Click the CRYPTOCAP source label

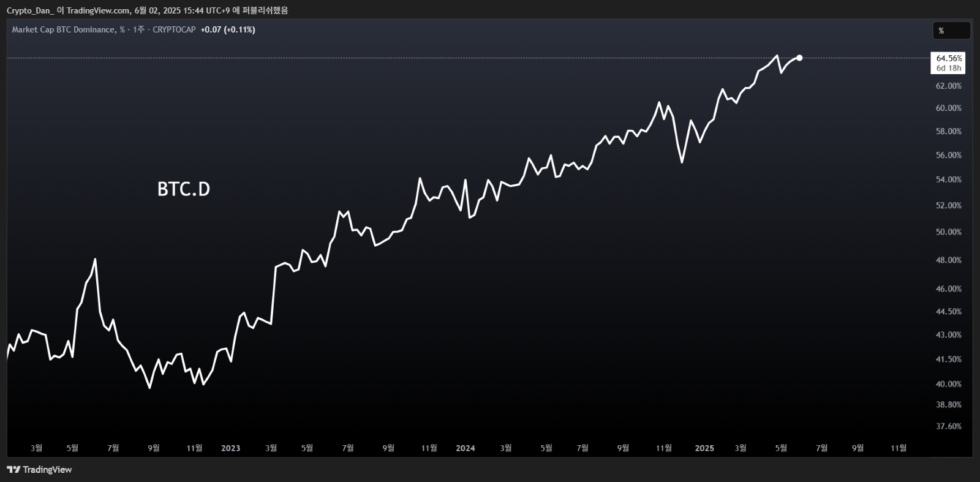(174, 29)
